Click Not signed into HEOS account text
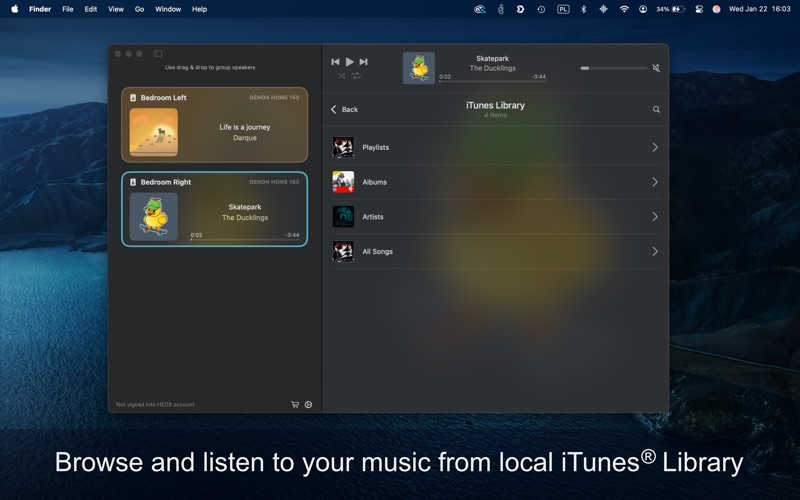800x500 pixels. tap(155, 405)
